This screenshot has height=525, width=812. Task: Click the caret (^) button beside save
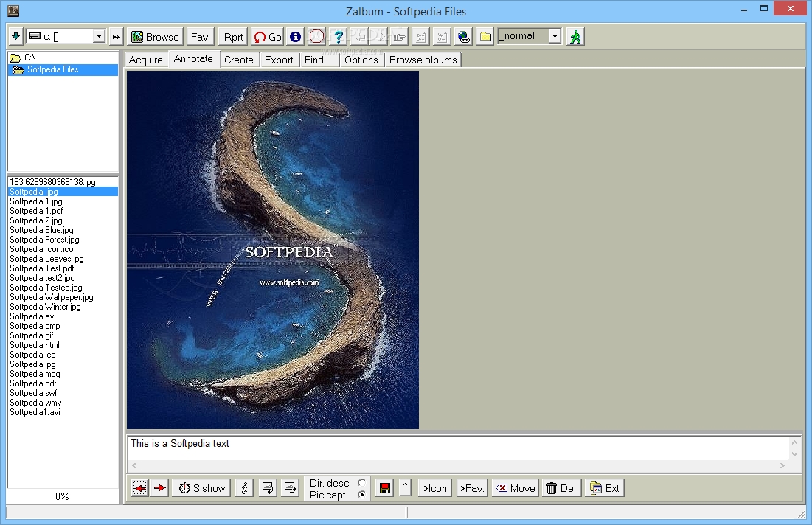tap(405, 487)
